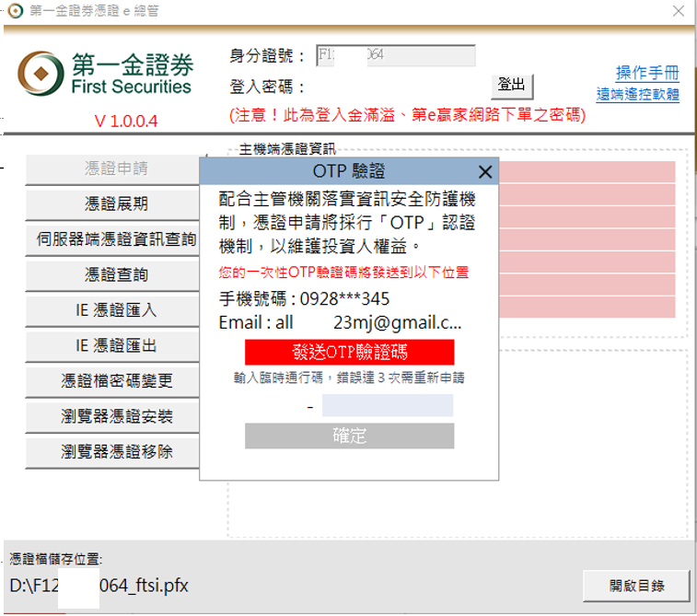Click the red 發送OTP驗證碼 button

click(349, 353)
